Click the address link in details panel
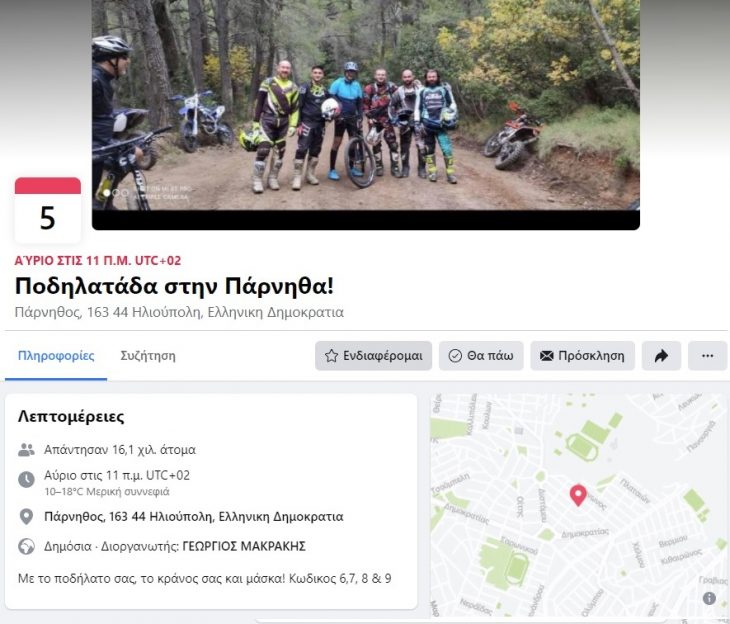This screenshot has width=730, height=624. coord(194,516)
